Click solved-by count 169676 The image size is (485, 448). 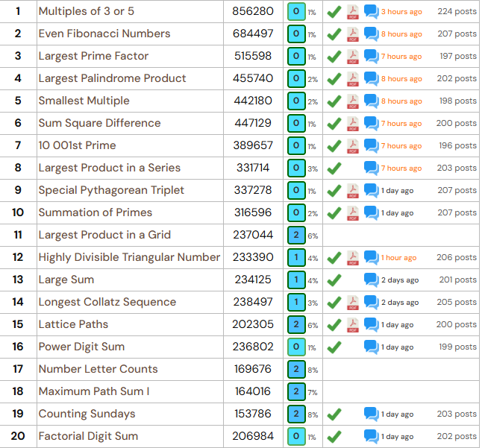(x=253, y=369)
